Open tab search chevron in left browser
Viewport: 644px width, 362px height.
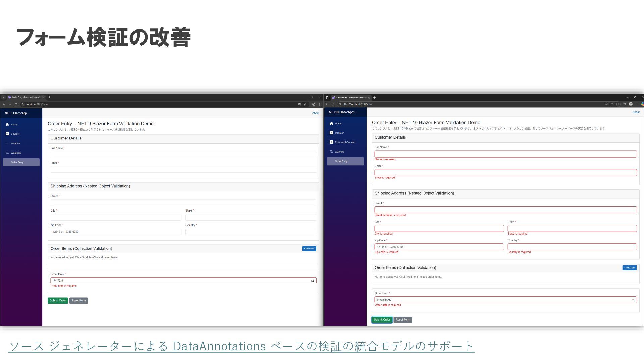point(3,97)
